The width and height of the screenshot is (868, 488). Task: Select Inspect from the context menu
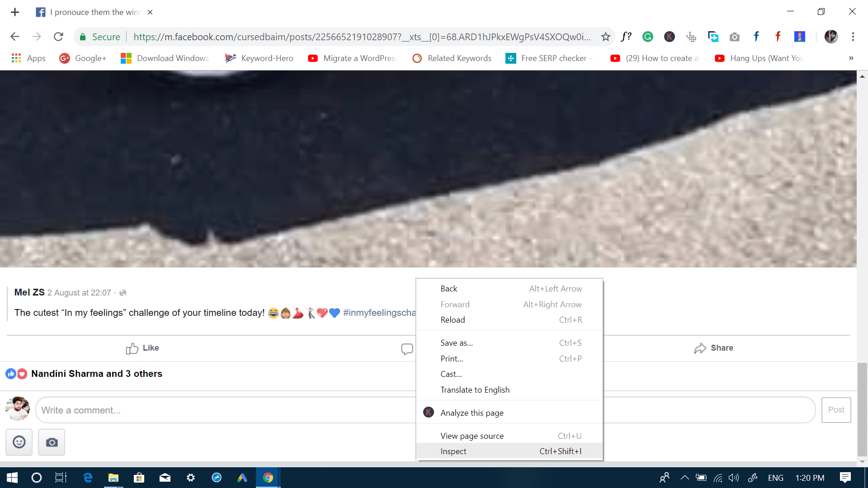453,451
